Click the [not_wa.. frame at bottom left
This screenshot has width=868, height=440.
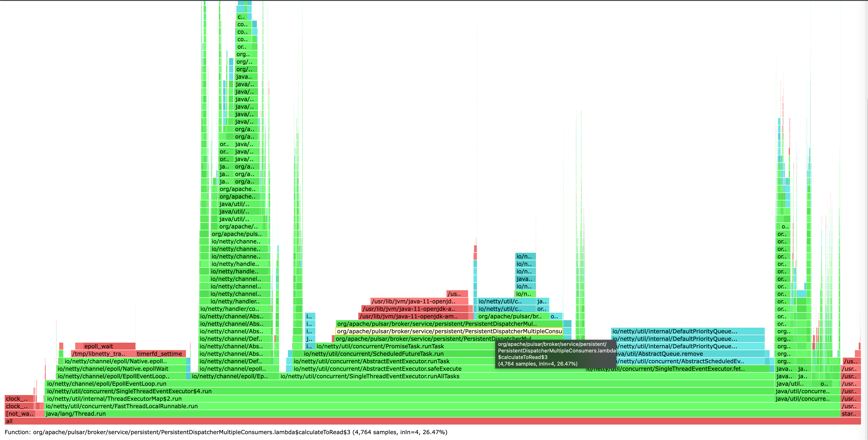tap(19, 414)
